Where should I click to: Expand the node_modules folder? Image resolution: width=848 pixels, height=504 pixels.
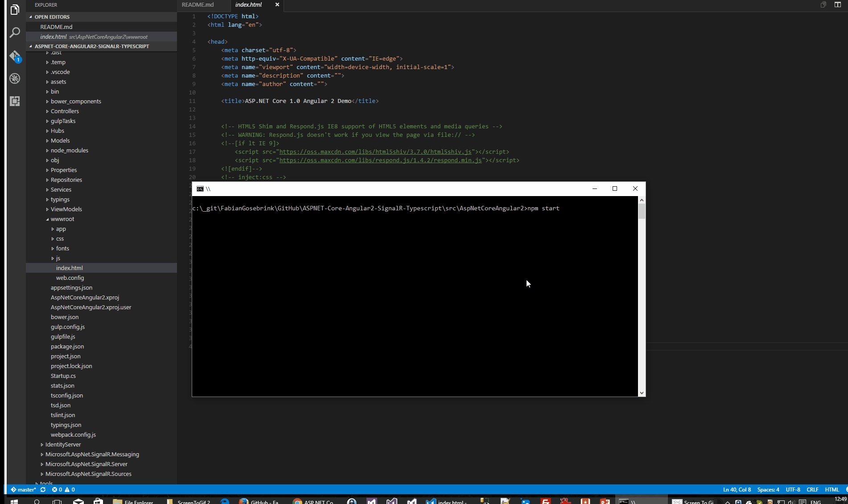[101, 150]
